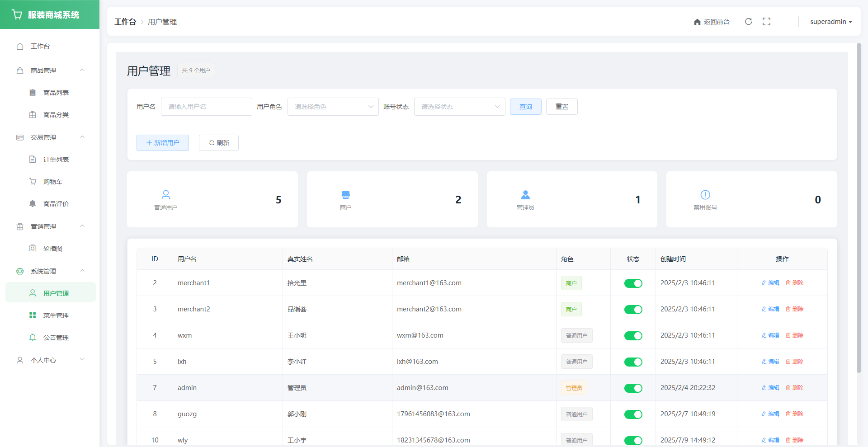Open the 账号状态 status dropdown
Viewport: 868px width, 447px height.
[459, 107]
